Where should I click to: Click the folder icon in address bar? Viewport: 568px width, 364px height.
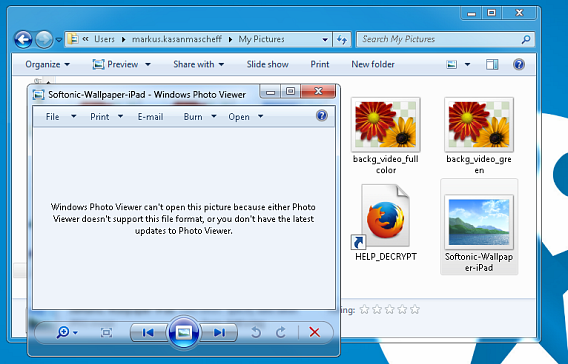point(73,39)
